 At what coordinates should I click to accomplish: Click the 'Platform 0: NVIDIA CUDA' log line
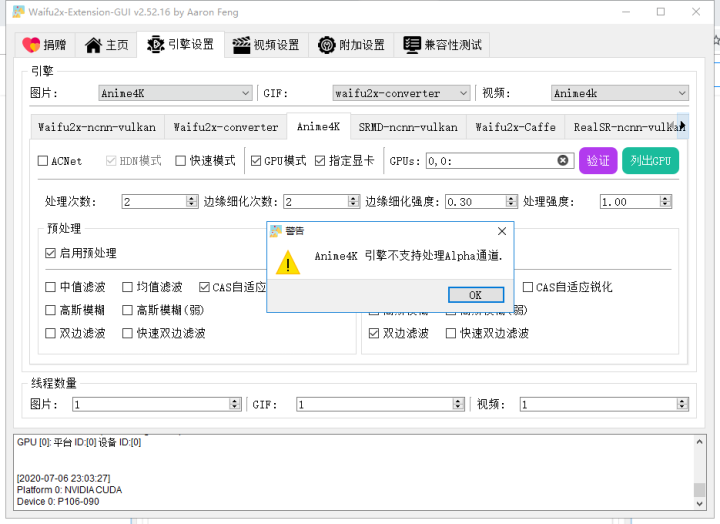click(x=69, y=490)
